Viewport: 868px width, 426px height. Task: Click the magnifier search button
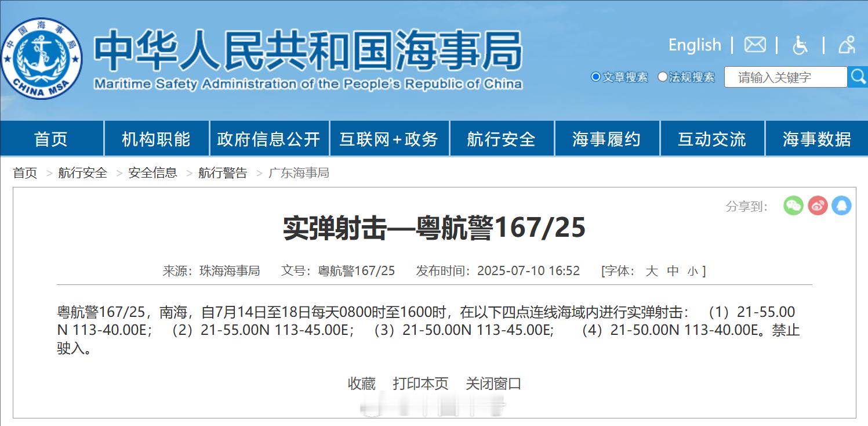tap(858, 77)
